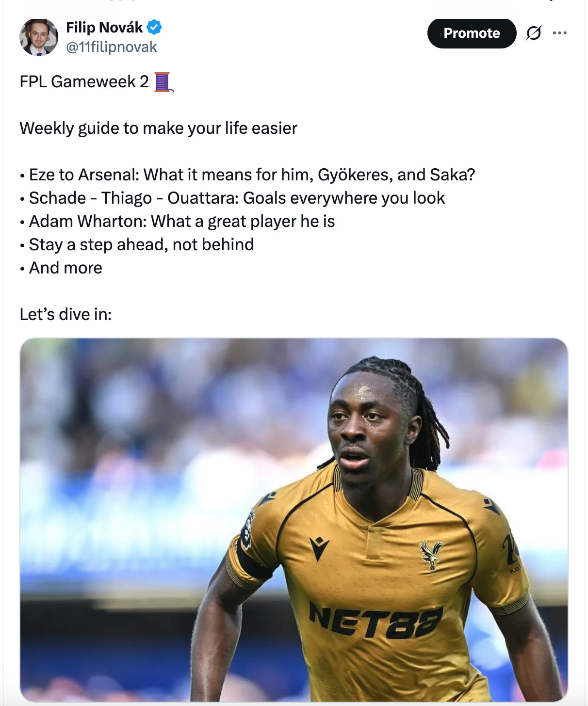Select the 'Schade - Thiago - Ouattara' bullet line
The image size is (588, 706).
point(232,198)
